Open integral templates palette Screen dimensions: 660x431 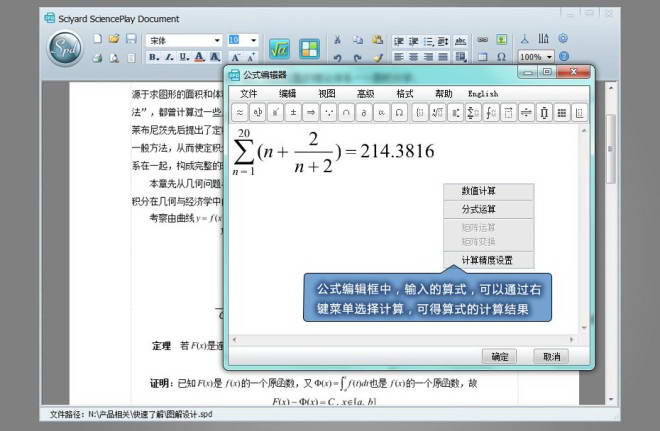(x=490, y=112)
